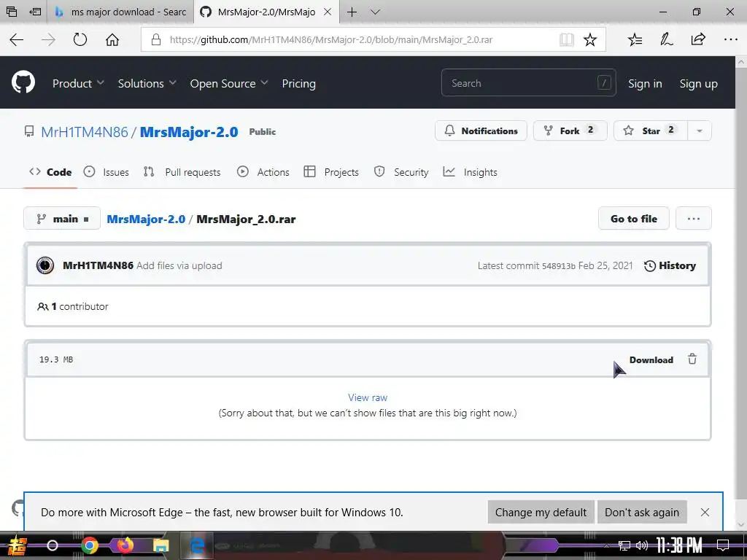Delete file using the trash can icon
This screenshot has height=560, width=747.
[x=692, y=359]
